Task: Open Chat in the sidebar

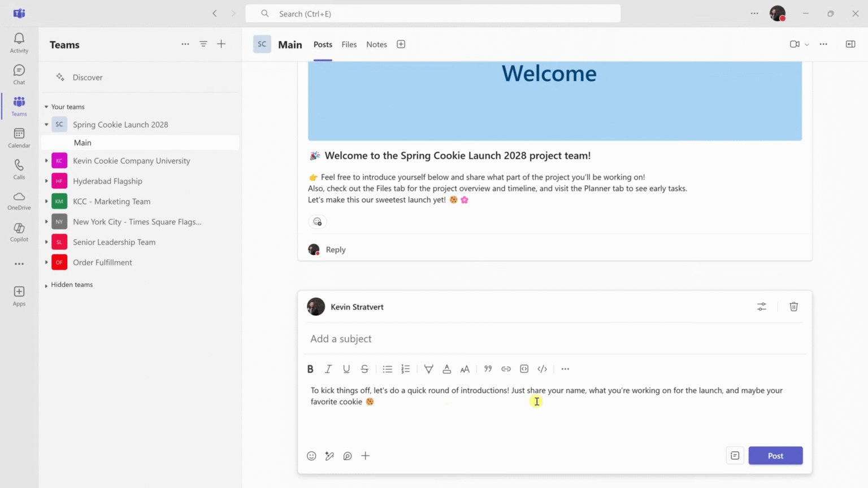Action: 19,75
